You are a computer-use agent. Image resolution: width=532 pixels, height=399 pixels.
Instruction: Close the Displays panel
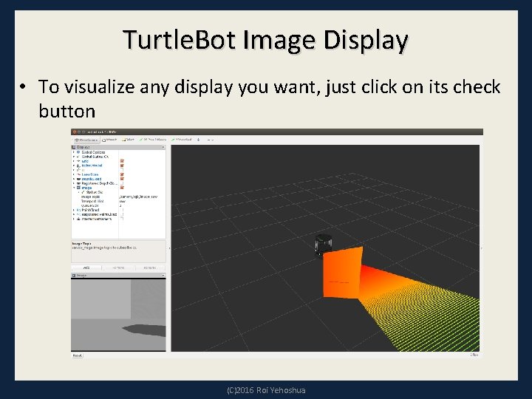pyautogui.click(x=163, y=147)
